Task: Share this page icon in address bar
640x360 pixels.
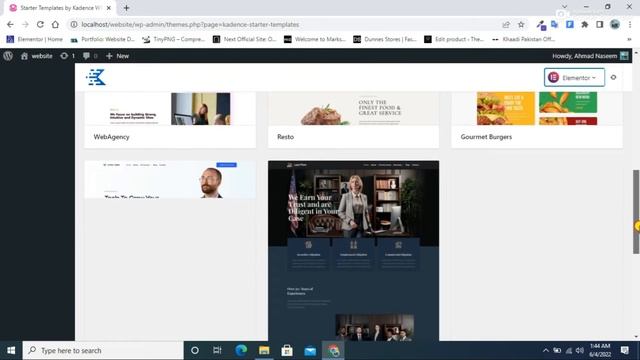Action: (506, 24)
